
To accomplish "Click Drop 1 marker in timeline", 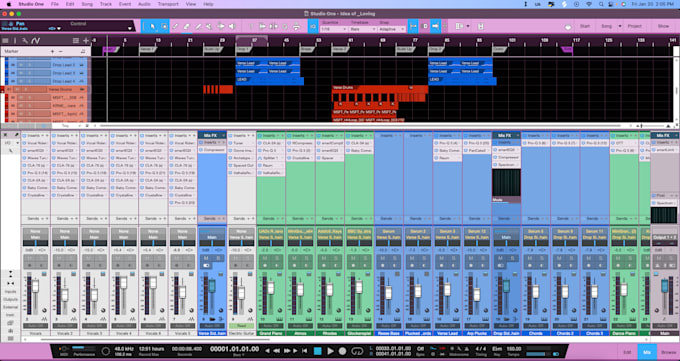I will pyautogui.click(x=244, y=49).
